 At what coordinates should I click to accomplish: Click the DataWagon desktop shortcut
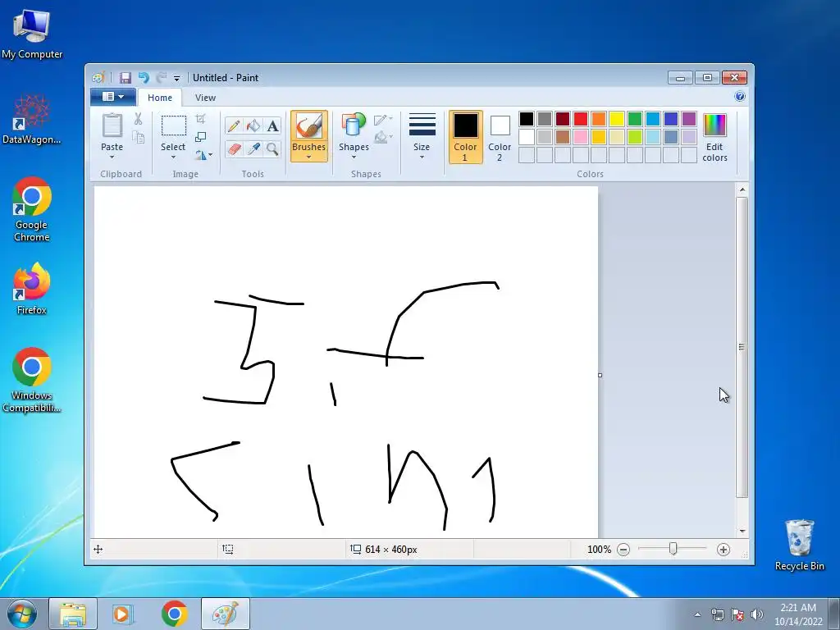[32, 119]
